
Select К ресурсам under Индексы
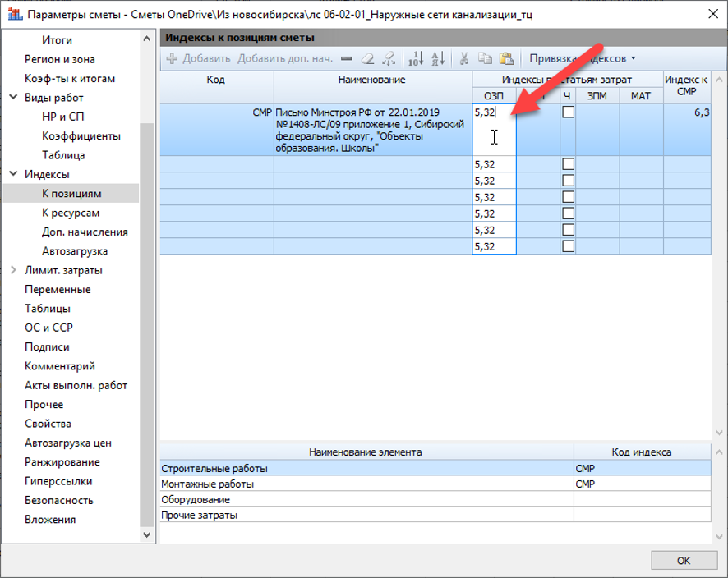point(71,213)
